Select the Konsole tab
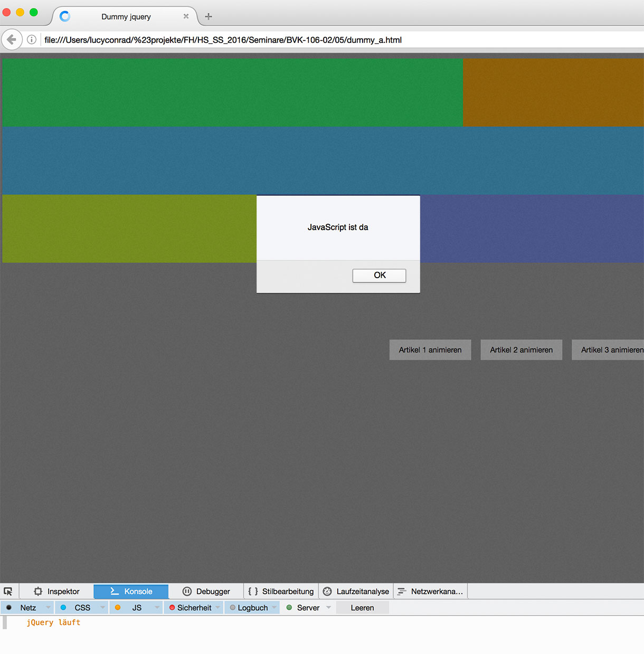 131,591
